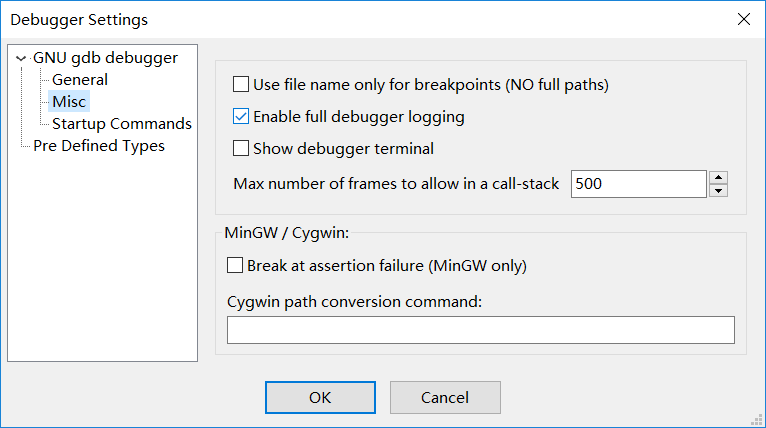This screenshot has height=428, width=766.
Task: Decrease max call-stack frames with down arrow
Action: pos(718,191)
